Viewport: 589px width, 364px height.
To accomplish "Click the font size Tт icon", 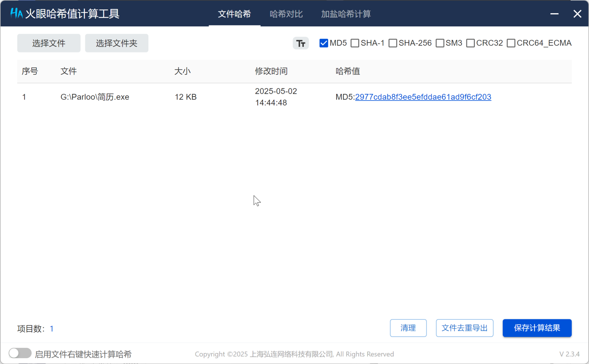I will coord(300,43).
